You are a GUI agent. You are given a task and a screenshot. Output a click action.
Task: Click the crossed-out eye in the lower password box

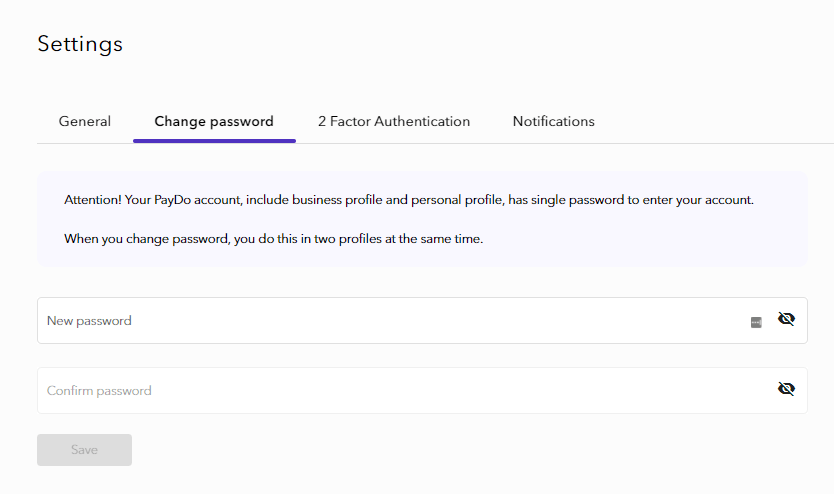786,390
